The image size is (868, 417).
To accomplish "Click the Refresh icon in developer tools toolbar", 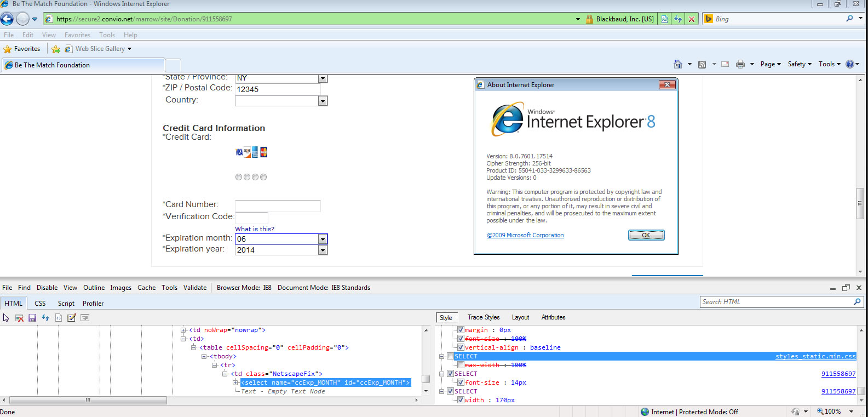I will 45,318.
